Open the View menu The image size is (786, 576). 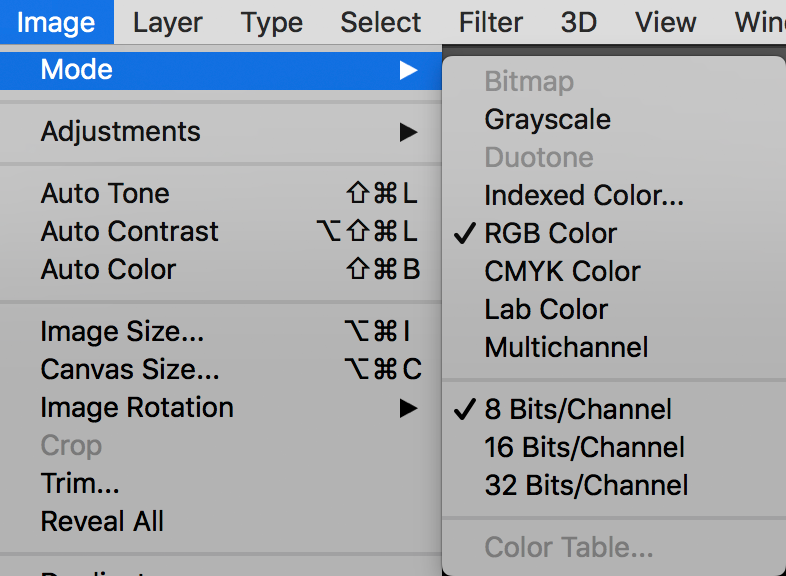coord(666,22)
